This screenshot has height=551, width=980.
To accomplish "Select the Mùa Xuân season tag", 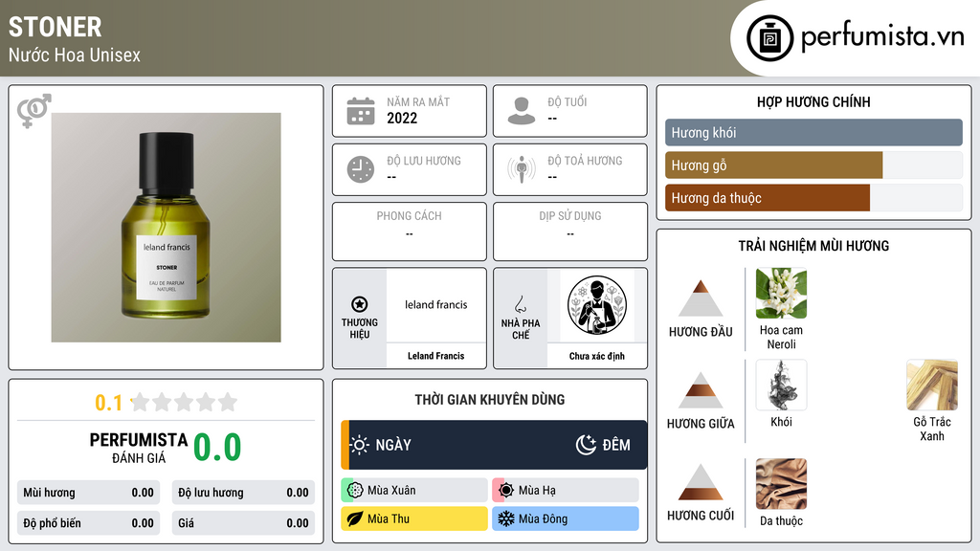I will click(414, 491).
